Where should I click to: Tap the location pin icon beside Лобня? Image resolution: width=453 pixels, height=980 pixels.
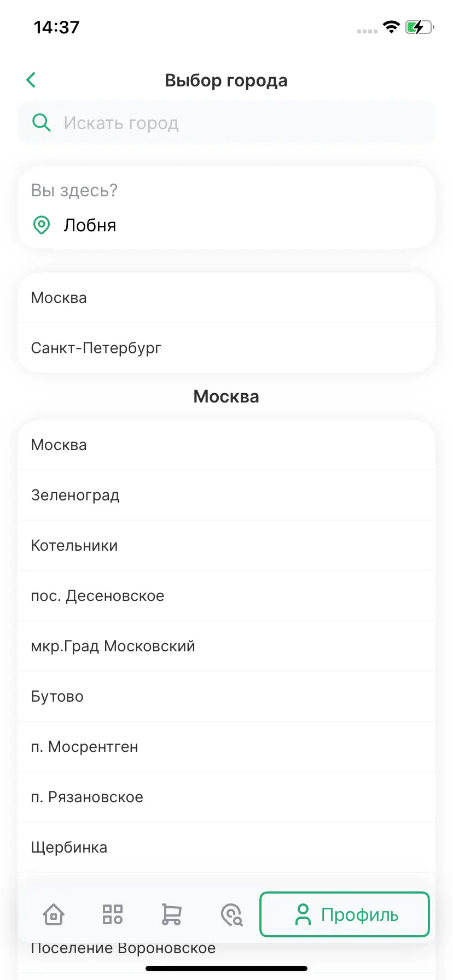tap(42, 225)
